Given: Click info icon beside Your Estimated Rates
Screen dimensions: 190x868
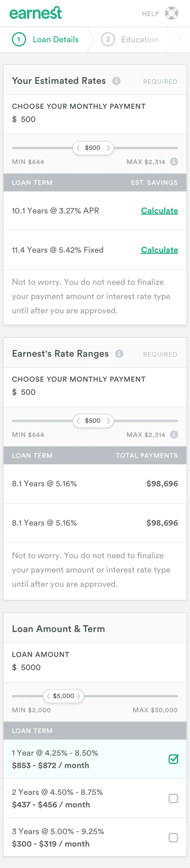Looking at the screenshot, I should [116, 81].
